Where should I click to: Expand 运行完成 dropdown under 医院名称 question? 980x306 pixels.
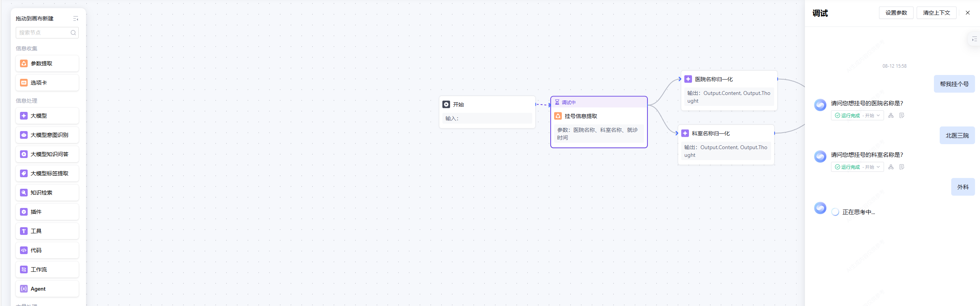(x=878, y=115)
